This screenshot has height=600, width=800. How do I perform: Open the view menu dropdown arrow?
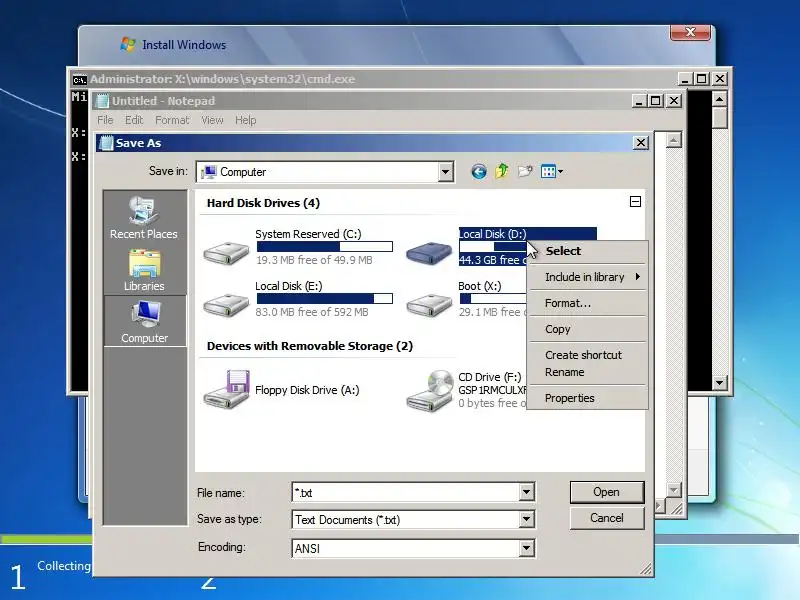[560, 171]
